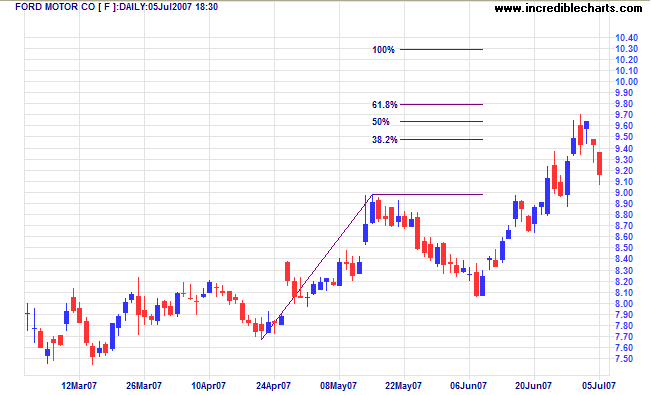651x395 pixels.
Task: Select the 38.2% Fibonacci level label
Action: (x=384, y=140)
